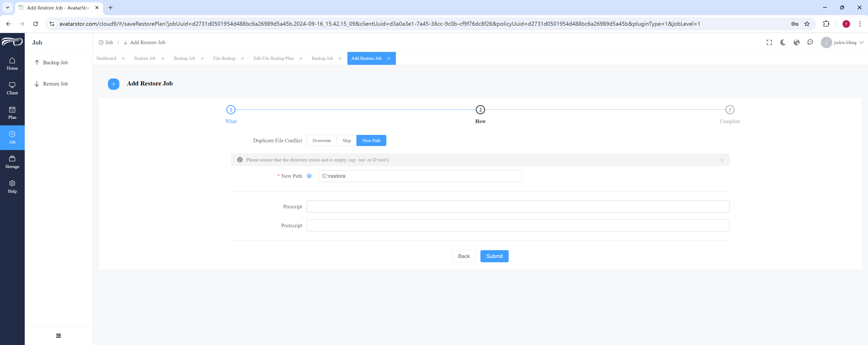Bookmark this page with star icon
The height and width of the screenshot is (345, 868).
pyautogui.click(x=807, y=24)
